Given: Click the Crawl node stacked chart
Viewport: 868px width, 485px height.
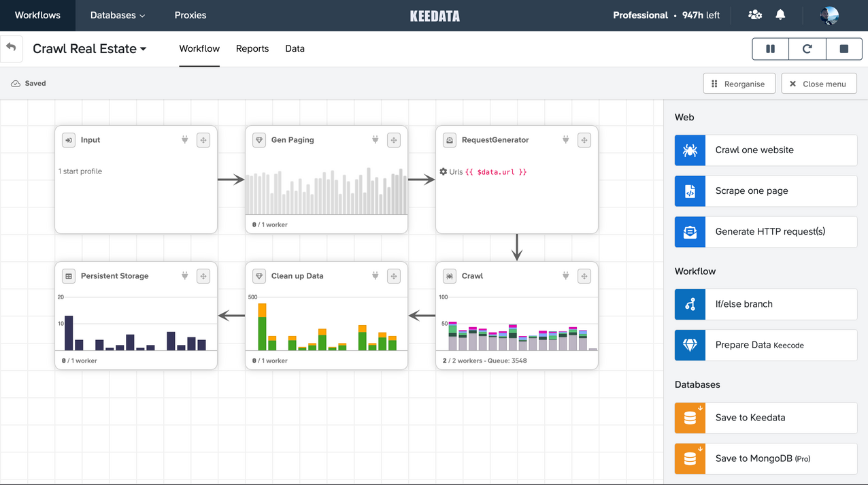Looking at the screenshot, I should pos(517,323).
